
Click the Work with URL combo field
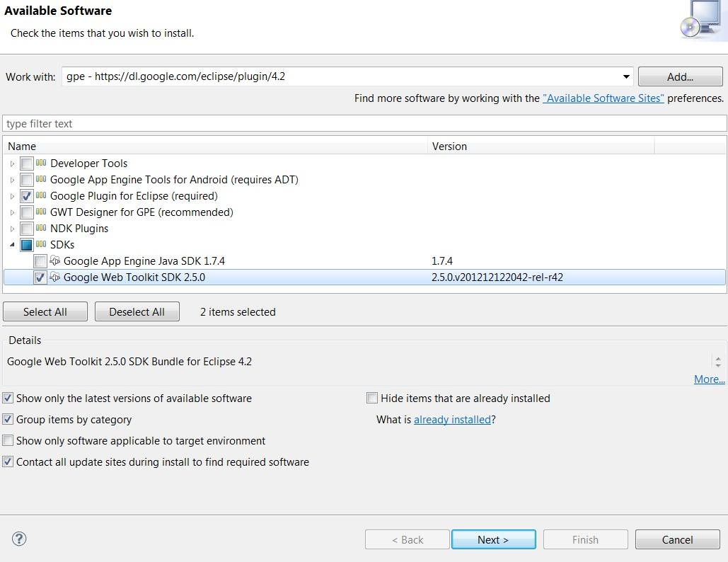pyautogui.click(x=348, y=76)
